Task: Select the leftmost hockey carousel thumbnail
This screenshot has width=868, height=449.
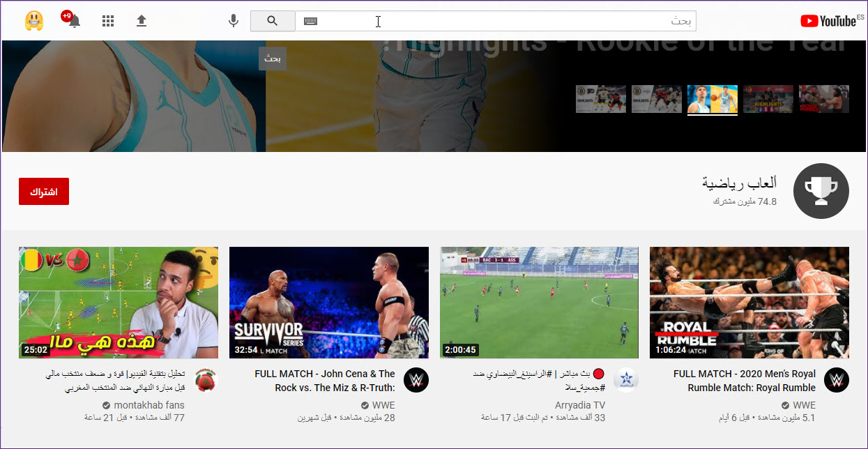Action: [x=601, y=99]
